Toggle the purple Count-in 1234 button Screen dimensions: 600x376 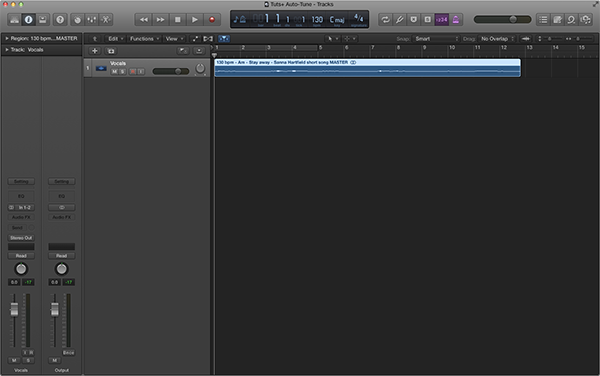[442, 20]
